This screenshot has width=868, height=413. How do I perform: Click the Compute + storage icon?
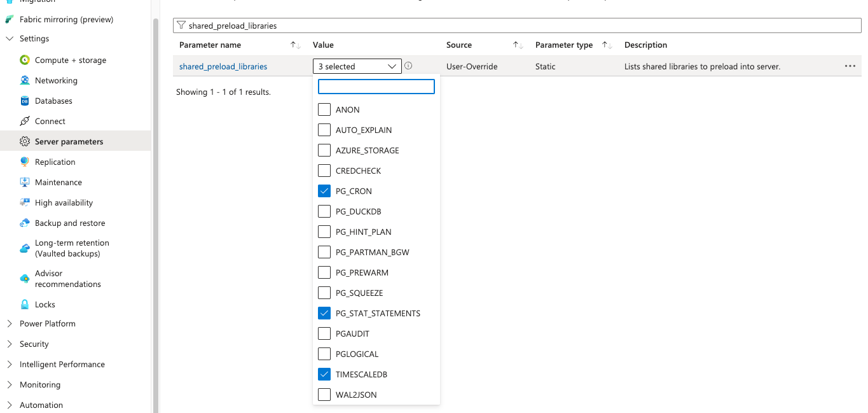point(25,60)
